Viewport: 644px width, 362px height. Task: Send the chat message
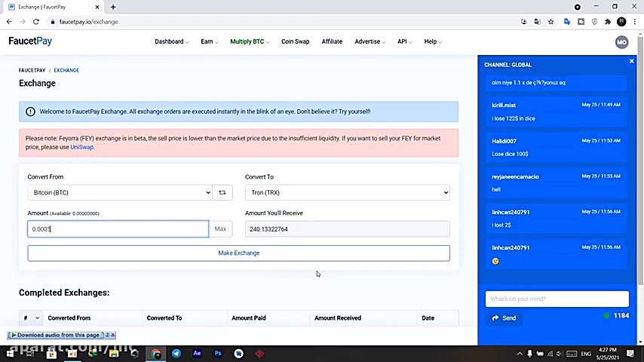[x=504, y=318]
